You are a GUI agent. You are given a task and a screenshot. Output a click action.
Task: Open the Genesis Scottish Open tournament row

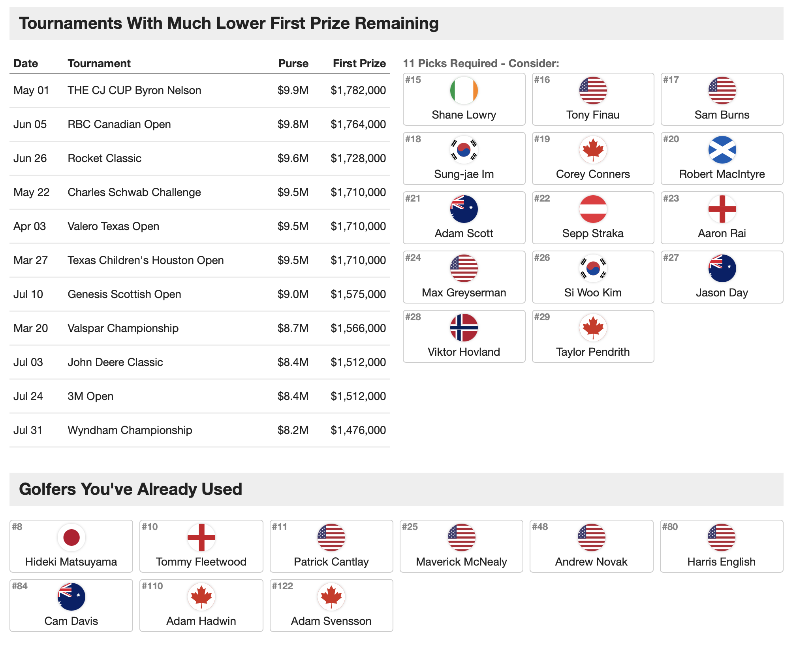click(199, 294)
